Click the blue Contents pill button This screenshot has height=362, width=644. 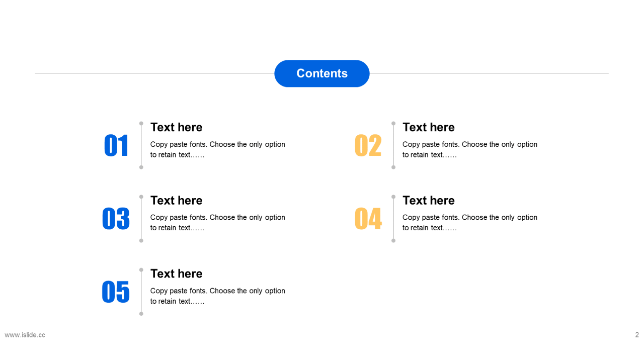322,73
